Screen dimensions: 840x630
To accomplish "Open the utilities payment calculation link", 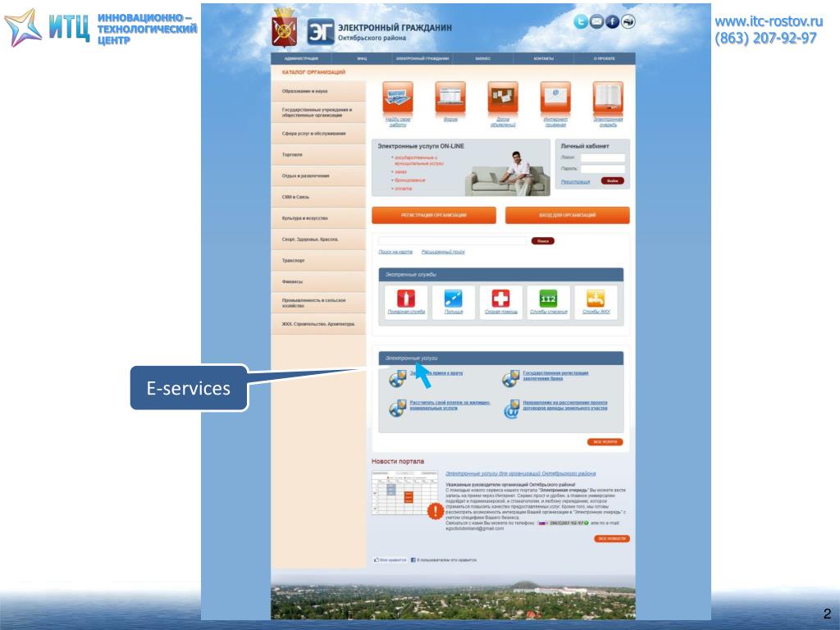I will (x=450, y=405).
